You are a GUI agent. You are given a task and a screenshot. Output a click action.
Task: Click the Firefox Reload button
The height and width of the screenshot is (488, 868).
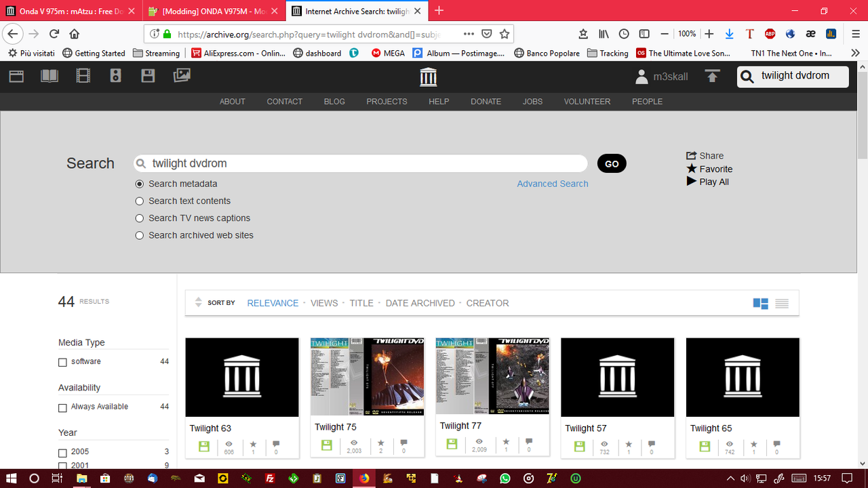54,34
